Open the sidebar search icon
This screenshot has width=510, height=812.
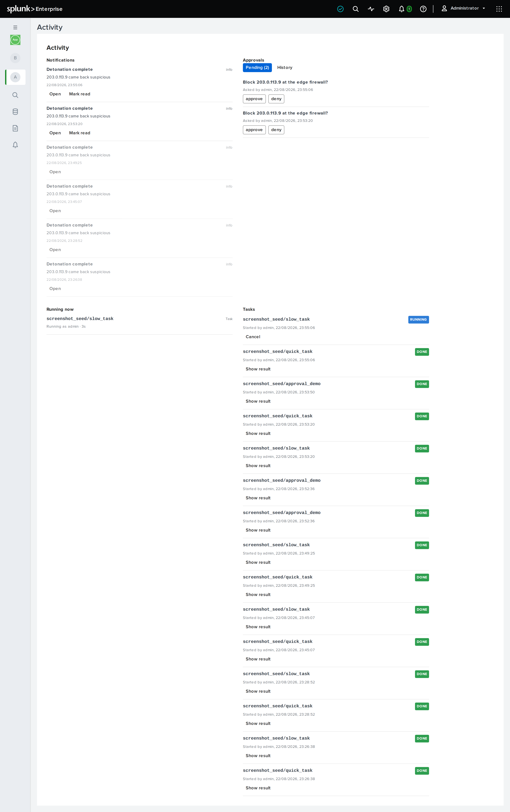[15, 95]
